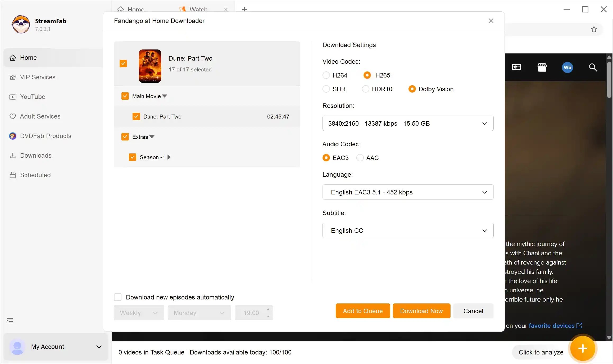This screenshot has width=613, height=364.
Task: Collapse the Main Movie arrow
Action: click(165, 96)
